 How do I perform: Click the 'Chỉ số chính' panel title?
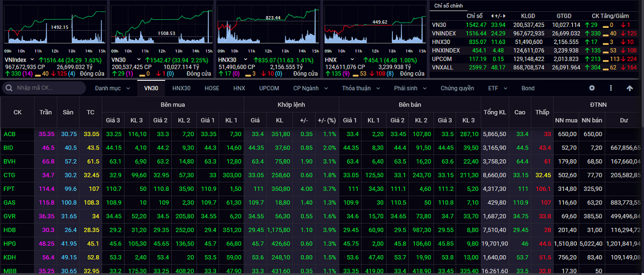(x=449, y=5)
